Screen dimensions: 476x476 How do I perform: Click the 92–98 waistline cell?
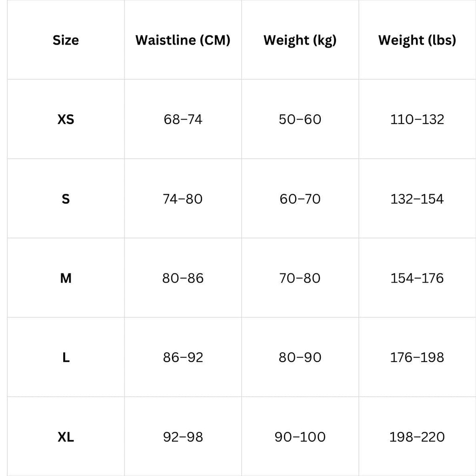[183, 437]
